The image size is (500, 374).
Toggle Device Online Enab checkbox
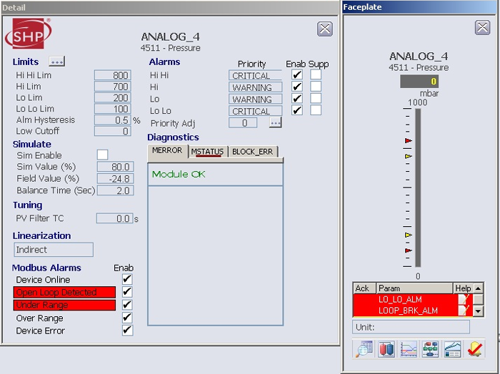[127, 279]
